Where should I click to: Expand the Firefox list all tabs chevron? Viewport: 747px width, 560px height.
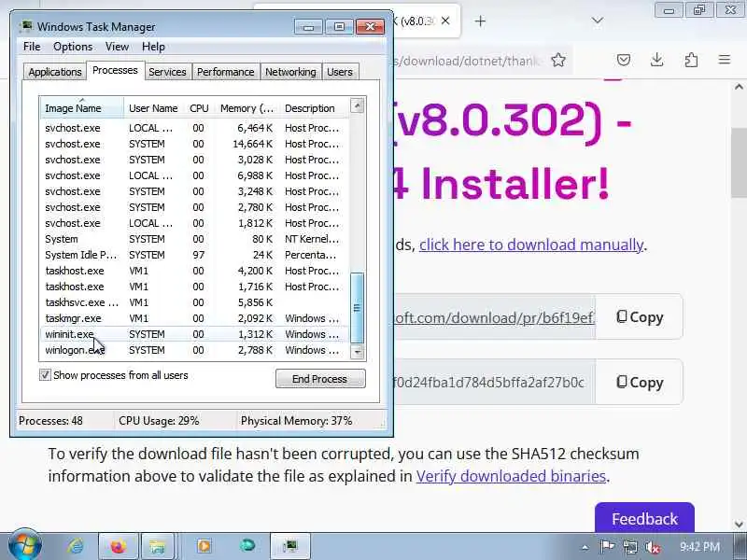coord(597,21)
